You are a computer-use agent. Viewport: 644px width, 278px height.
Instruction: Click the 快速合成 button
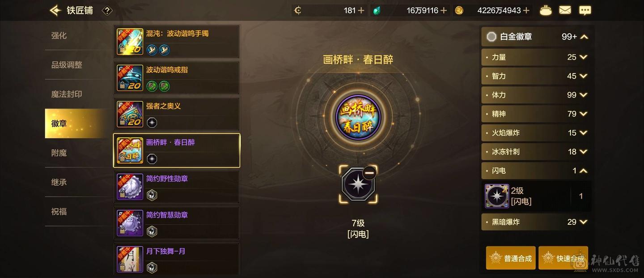pyautogui.click(x=563, y=258)
